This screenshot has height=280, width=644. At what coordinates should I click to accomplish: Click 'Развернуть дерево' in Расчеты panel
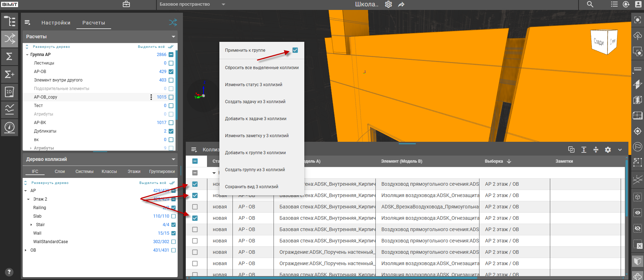51,47
